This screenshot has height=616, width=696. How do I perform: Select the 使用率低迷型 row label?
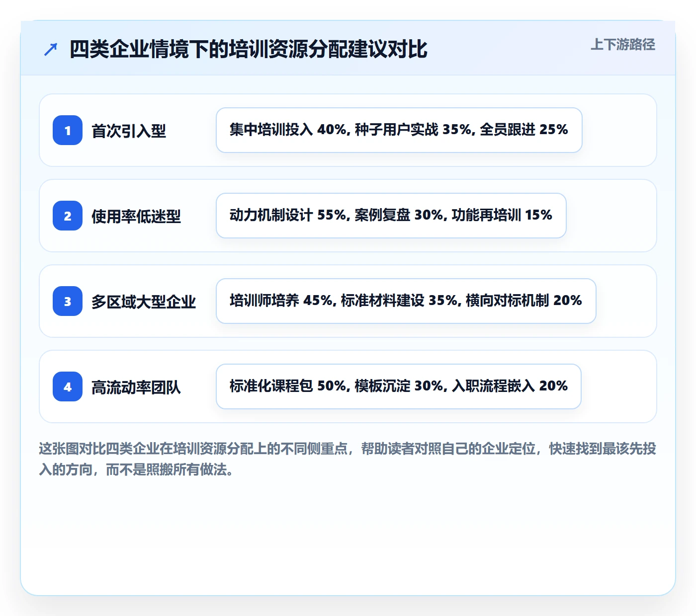pyautogui.click(x=136, y=217)
